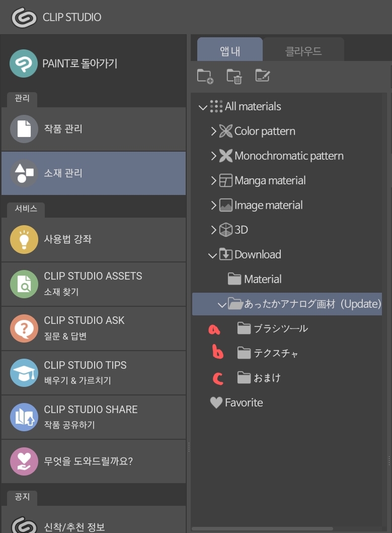Screen dimensions: 392x533
Task: Collapse the あったかアナログ画材 folder
Action: [222, 305]
